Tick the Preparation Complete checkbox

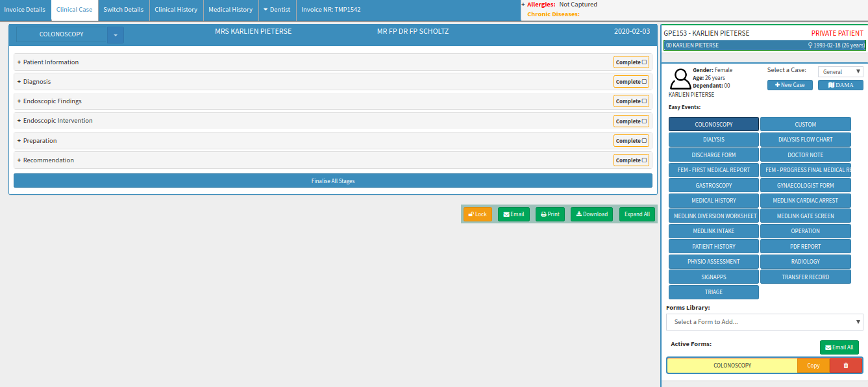pos(645,141)
